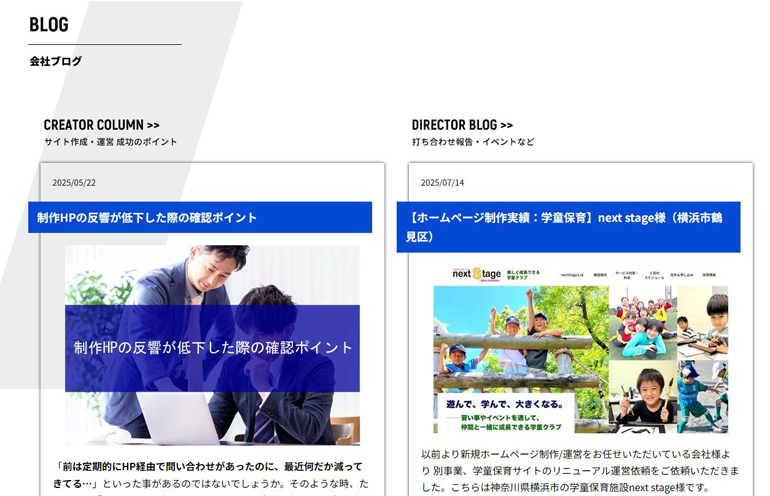Screen dimensions: 770x496
Task: Open the next Stage website screenshot thumbnail
Action: [x=580, y=350]
